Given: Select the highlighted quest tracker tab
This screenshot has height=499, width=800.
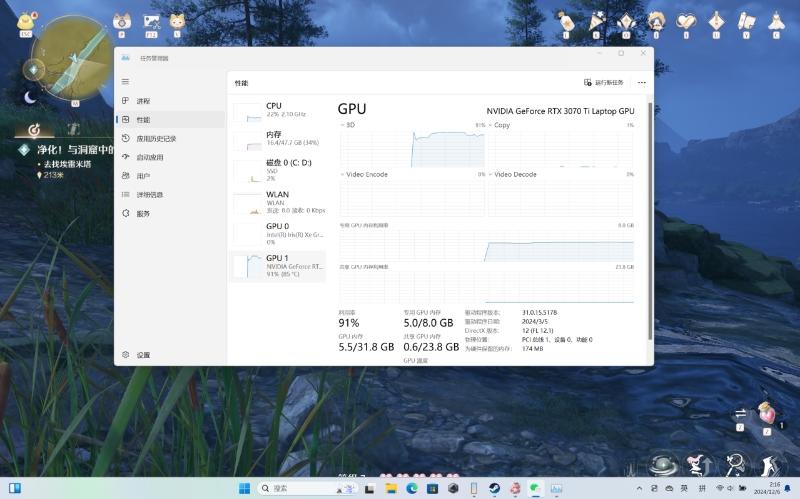Looking at the screenshot, I should click(x=34, y=130).
